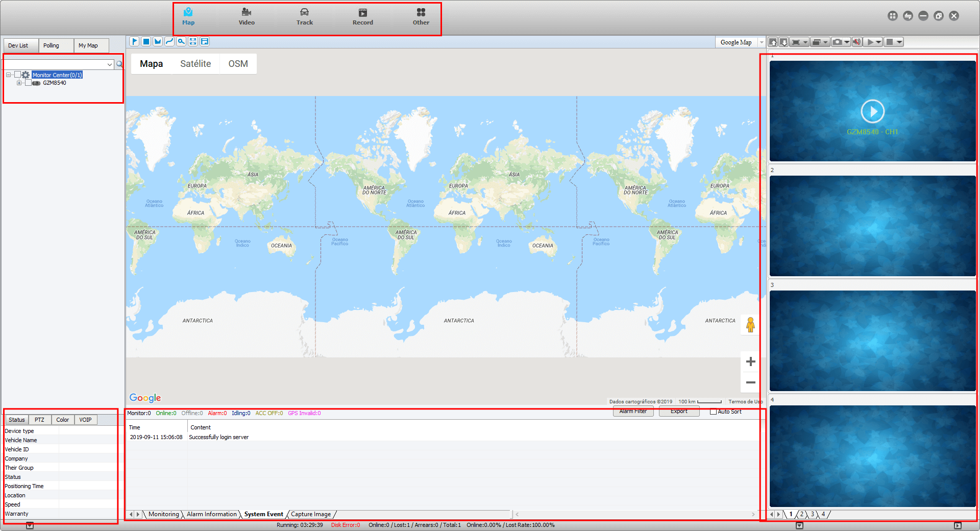Click the map fullscreen expand arrows icon
This screenshot has width=980, height=531.
point(193,42)
